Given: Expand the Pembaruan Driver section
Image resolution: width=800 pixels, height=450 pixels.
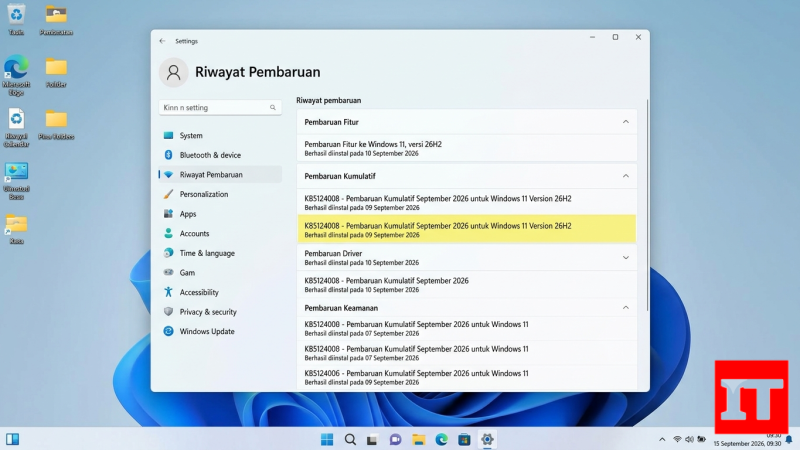Looking at the screenshot, I should pos(626,258).
